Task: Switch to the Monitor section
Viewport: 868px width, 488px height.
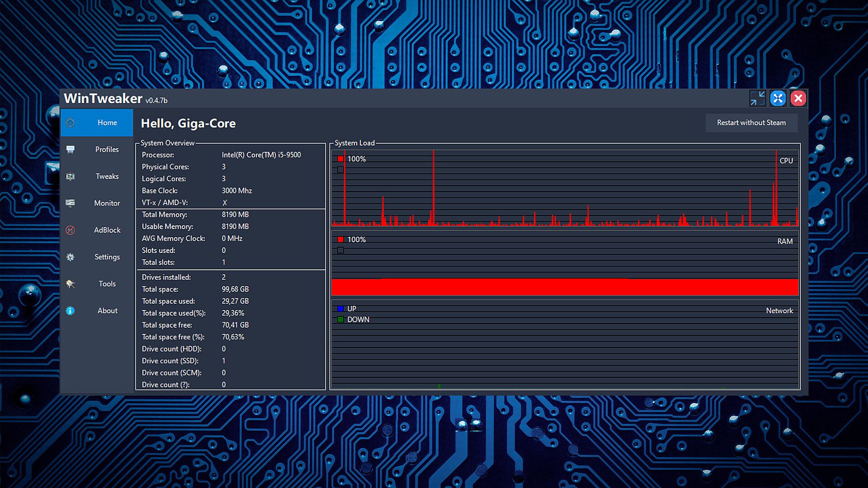Action: click(x=107, y=203)
